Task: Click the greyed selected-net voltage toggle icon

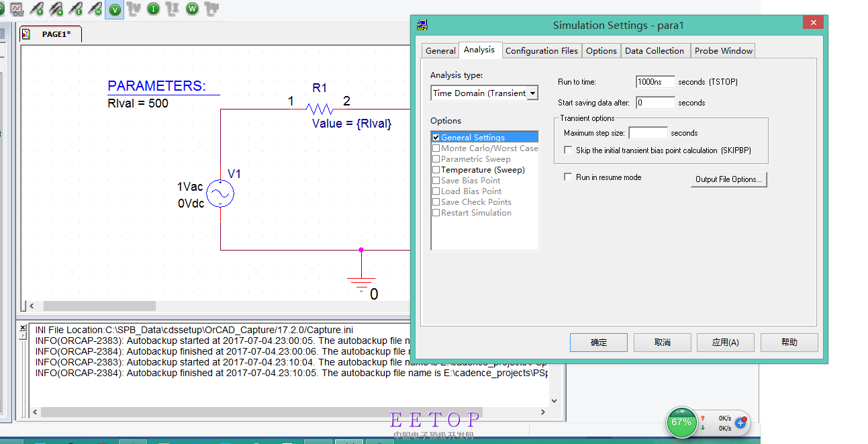Action: click(134, 9)
